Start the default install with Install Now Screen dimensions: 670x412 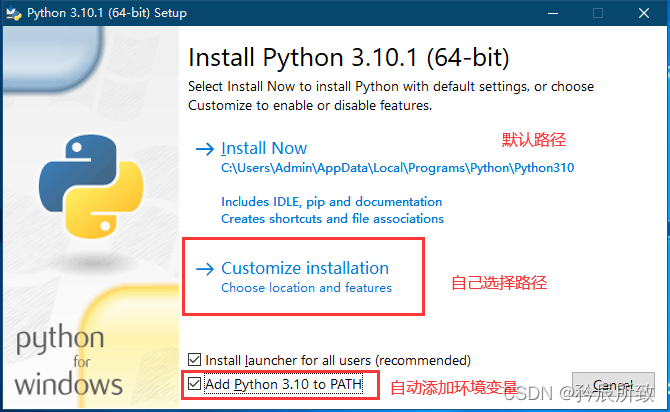tap(264, 149)
